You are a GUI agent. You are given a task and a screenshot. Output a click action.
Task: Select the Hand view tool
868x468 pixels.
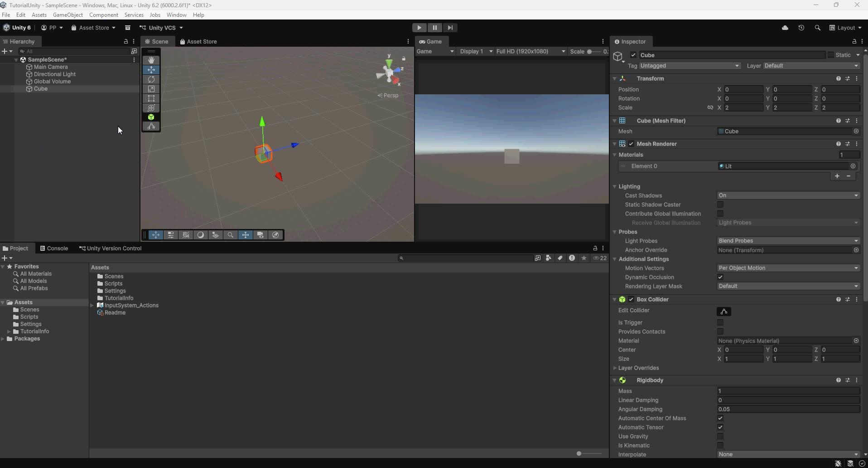tap(151, 60)
